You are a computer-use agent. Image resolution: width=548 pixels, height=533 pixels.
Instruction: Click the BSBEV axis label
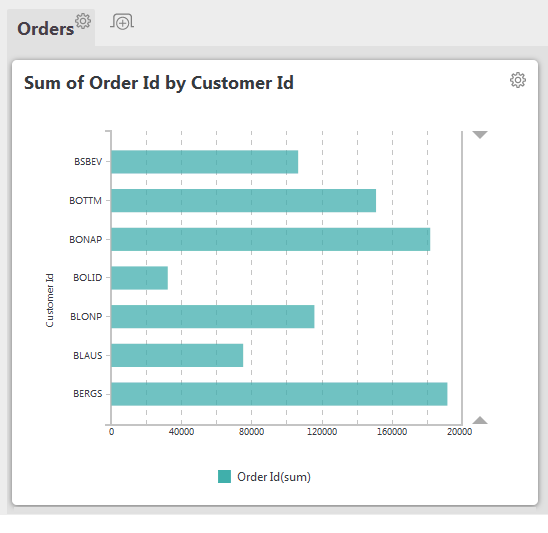tap(88, 162)
